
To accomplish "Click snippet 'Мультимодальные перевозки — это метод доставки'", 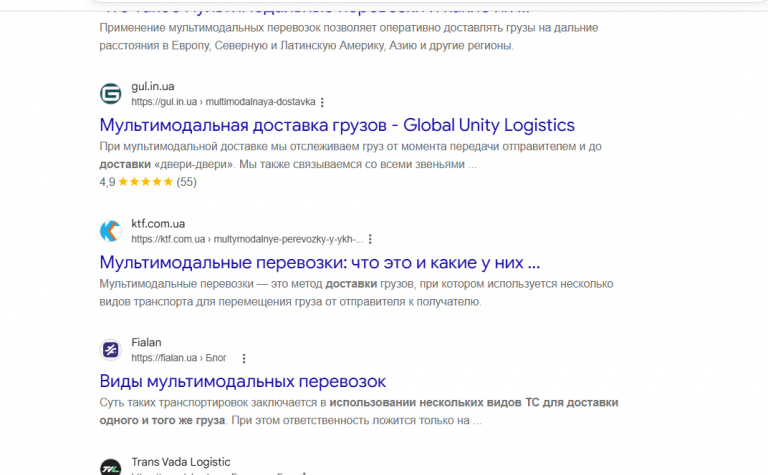I will point(356,293).
